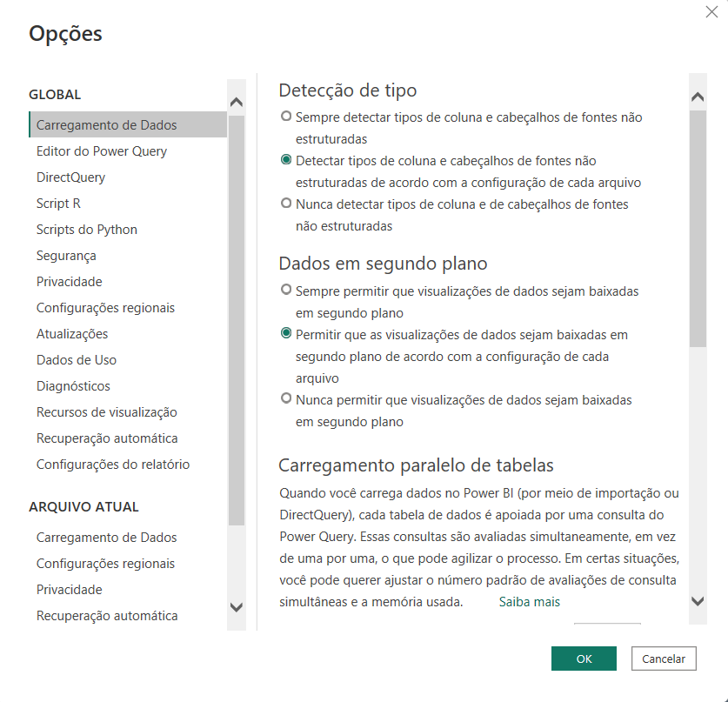Image resolution: width=728 pixels, height=702 pixels.
Task: Click the GLOBAL section header
Action: 55,94
